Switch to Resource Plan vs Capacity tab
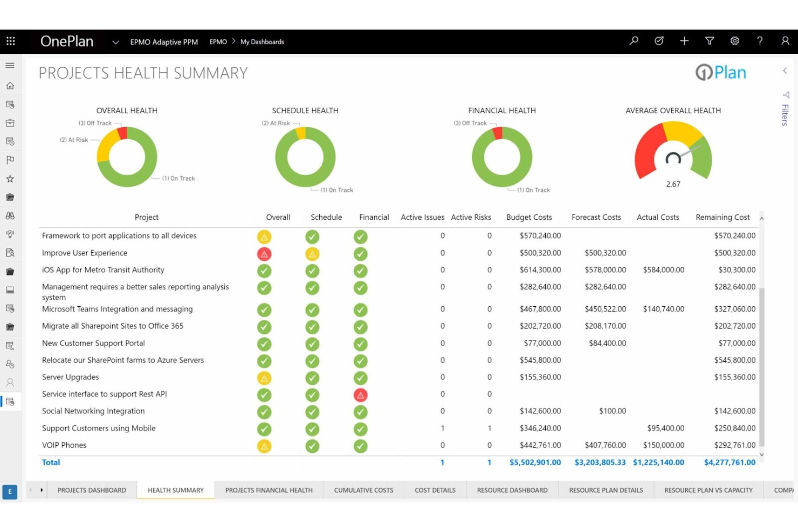 click(x=708, y=490)
